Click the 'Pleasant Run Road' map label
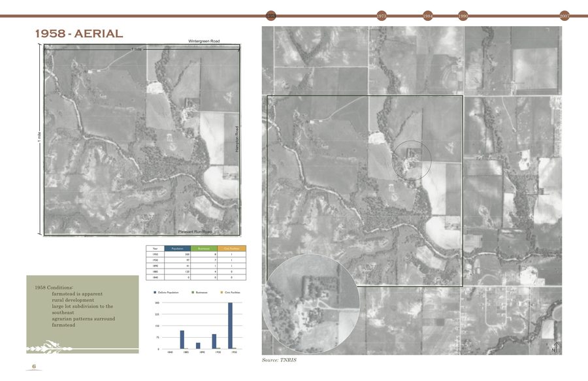Viewport: 588px width, 381px height. [x=195, y=232]
